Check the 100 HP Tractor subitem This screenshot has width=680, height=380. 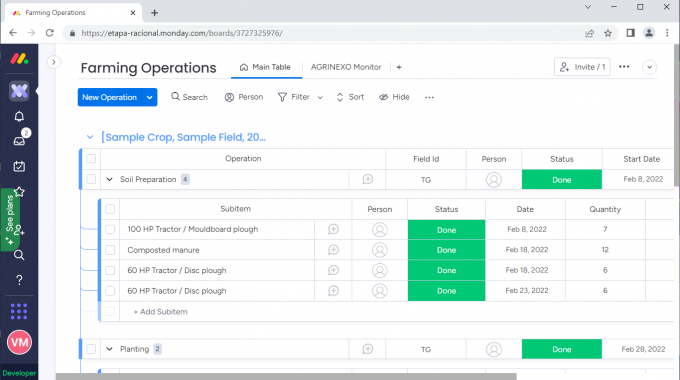(x=110, y=229)
